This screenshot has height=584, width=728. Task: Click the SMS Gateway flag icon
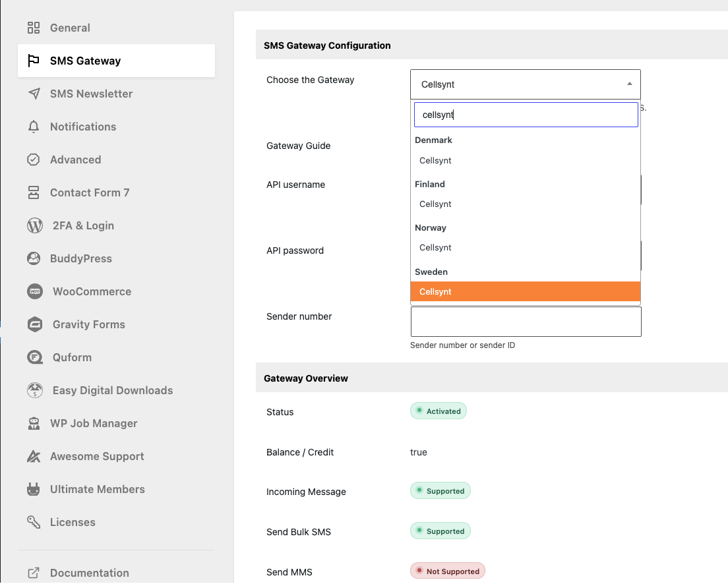pyautogui.click(x=34, y=61)
